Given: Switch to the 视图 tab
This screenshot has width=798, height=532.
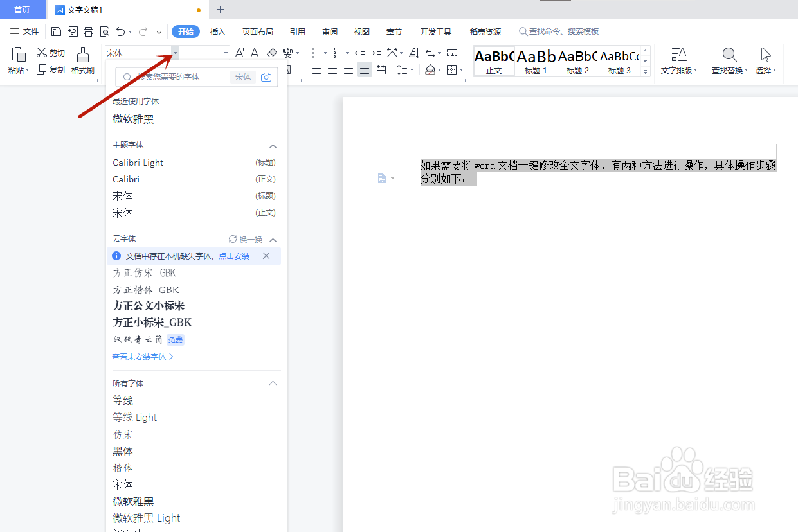Looking at the screenshot, I should (x=362, y=31).
